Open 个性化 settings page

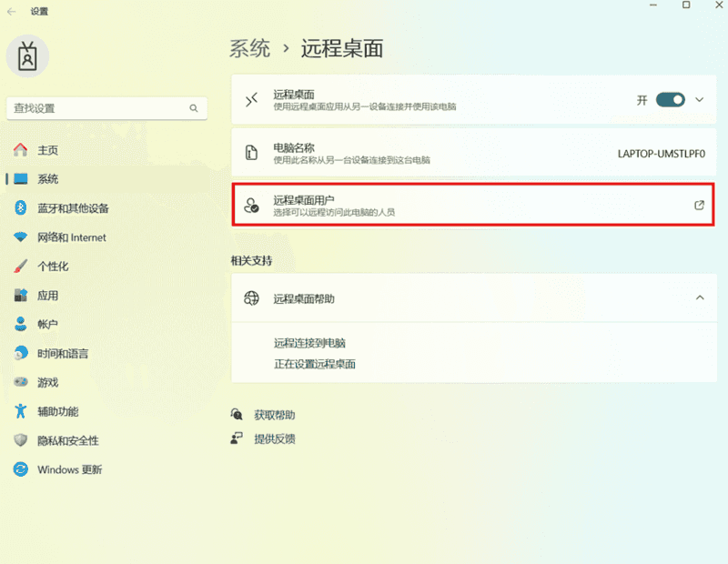[x=53, y=266]
